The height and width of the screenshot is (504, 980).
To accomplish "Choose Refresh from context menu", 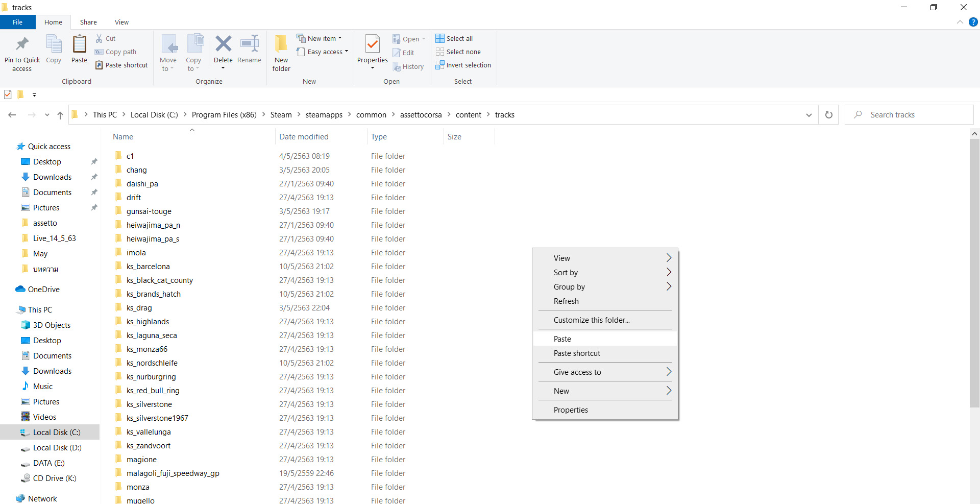I will pos(605,301).
